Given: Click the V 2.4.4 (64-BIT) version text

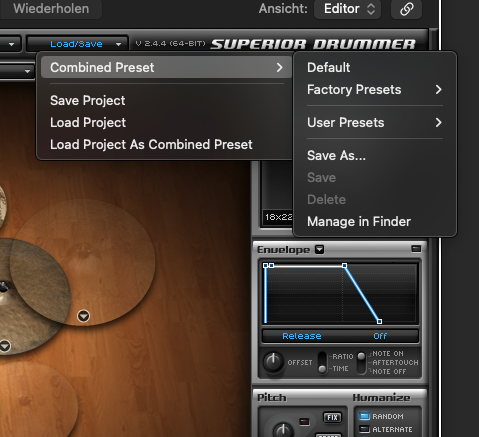Looking at the screenshot, I should click(x=170, y=44).
